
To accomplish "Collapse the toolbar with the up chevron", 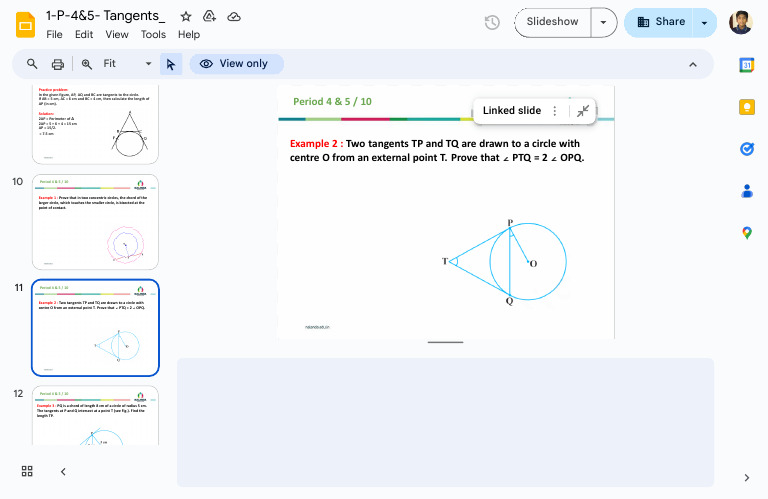I will click(x=693, y=65).
